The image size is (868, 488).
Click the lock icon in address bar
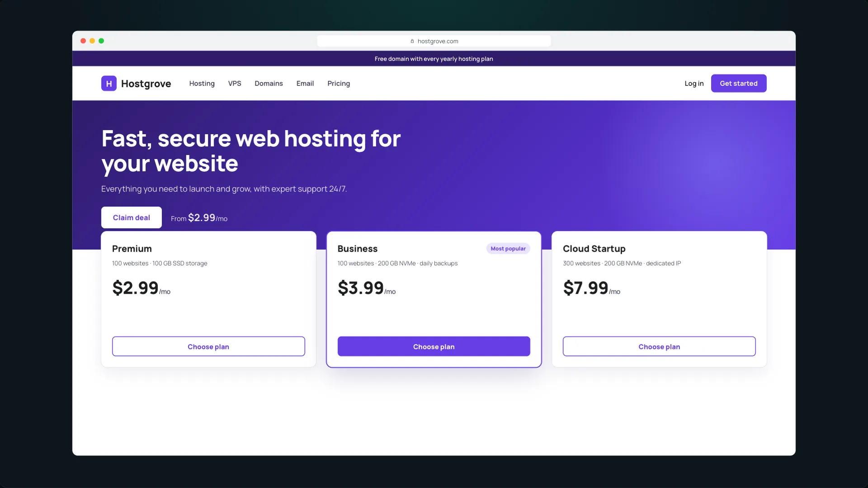pyautogui.click(x=412, y=41)
